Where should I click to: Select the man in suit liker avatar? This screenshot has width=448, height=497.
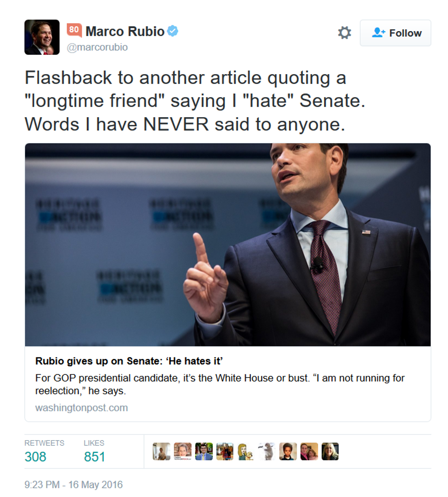coord(204,451)
